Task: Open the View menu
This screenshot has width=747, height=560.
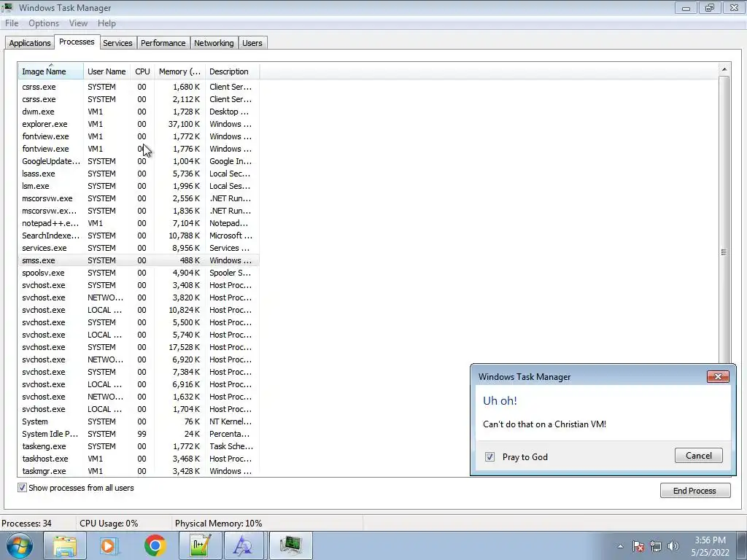Action: pyautogui.click(x=78, y=23)
